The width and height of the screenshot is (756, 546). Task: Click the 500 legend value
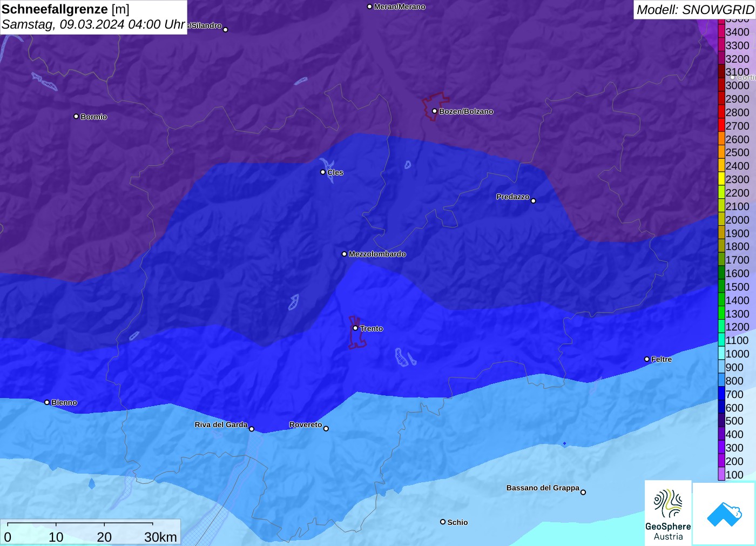coord(734,421)
